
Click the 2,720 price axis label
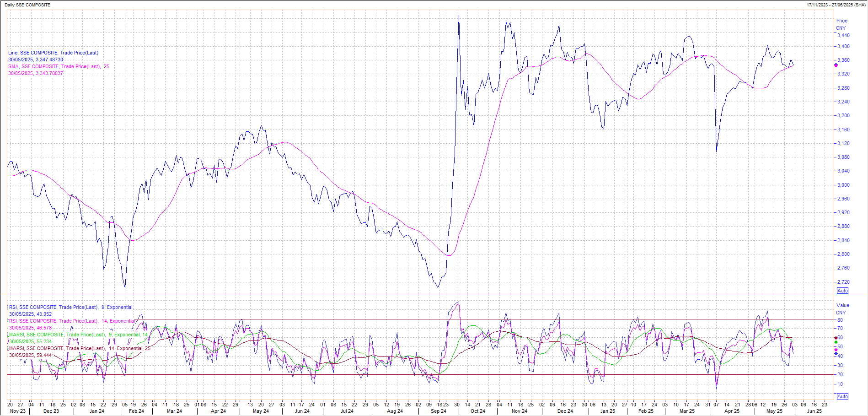point(843,282)
